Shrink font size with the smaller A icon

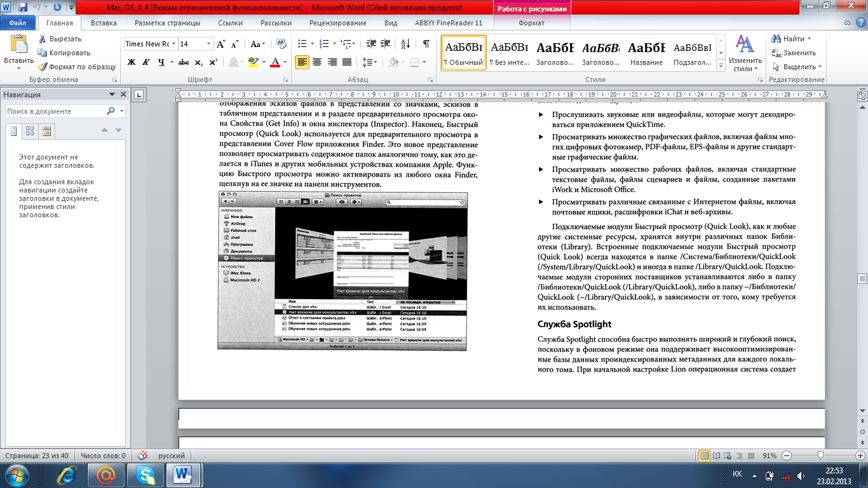235,44
